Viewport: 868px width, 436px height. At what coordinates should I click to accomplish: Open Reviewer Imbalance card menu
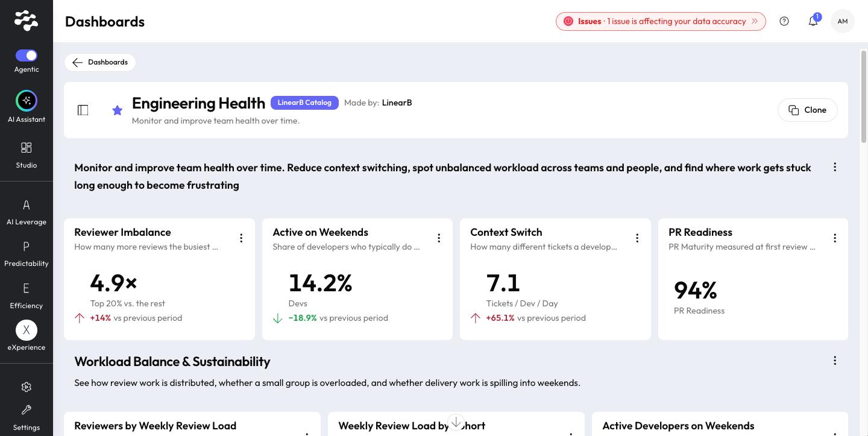[x=241, y=238]
